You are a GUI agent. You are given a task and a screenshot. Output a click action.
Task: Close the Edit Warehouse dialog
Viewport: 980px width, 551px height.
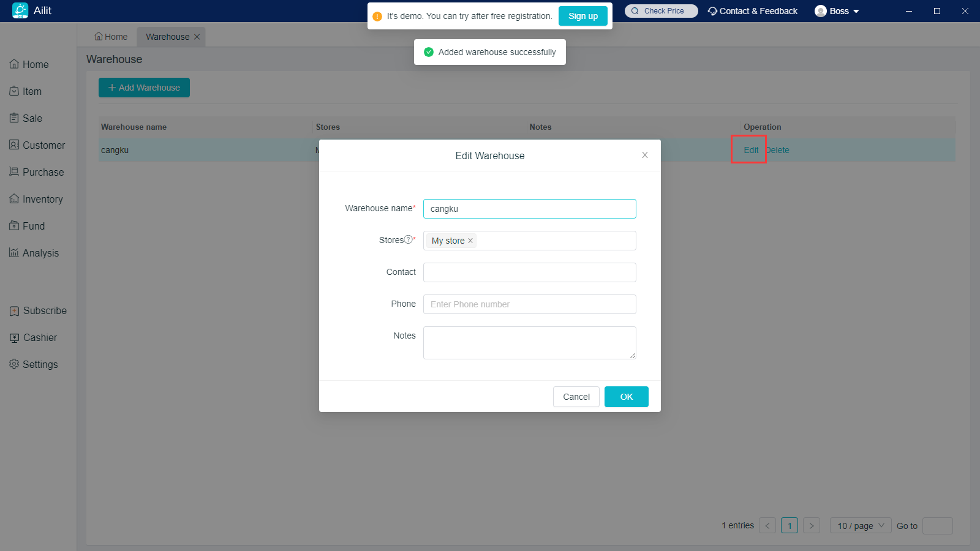tap(644, 155)
